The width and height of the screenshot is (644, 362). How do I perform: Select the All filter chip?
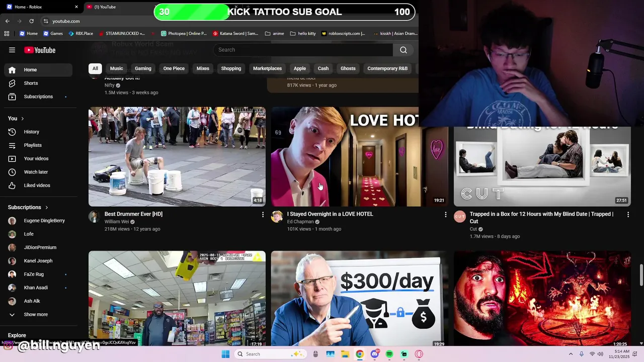95,68
